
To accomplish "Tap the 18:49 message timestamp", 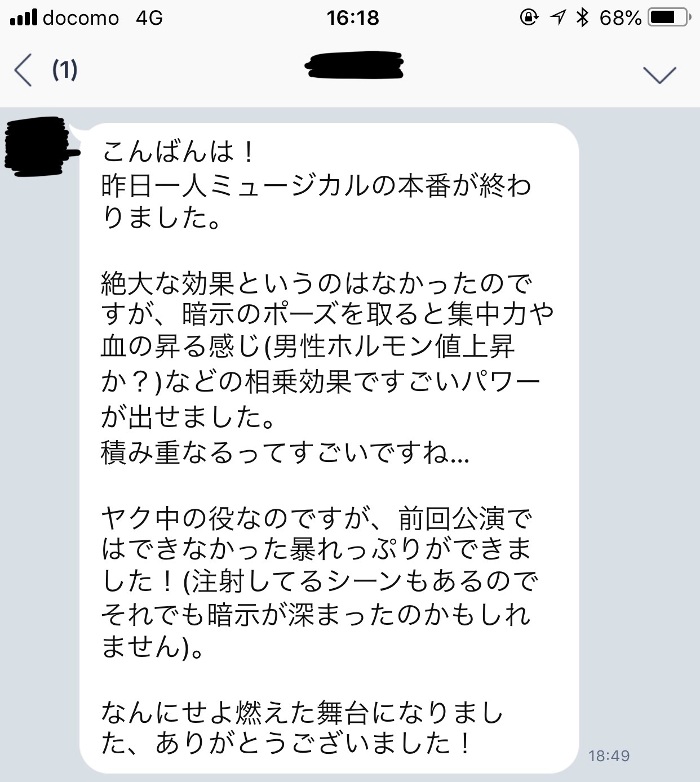I will 609,756.
